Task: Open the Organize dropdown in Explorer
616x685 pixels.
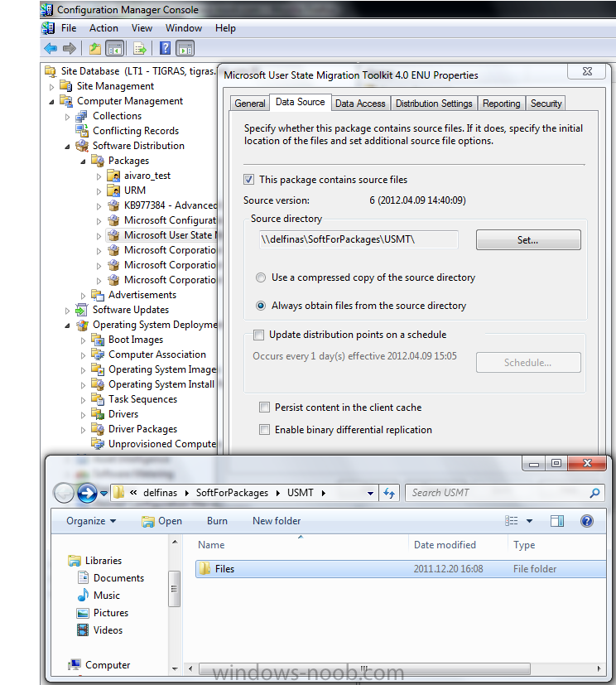Action: coord(91,521)
